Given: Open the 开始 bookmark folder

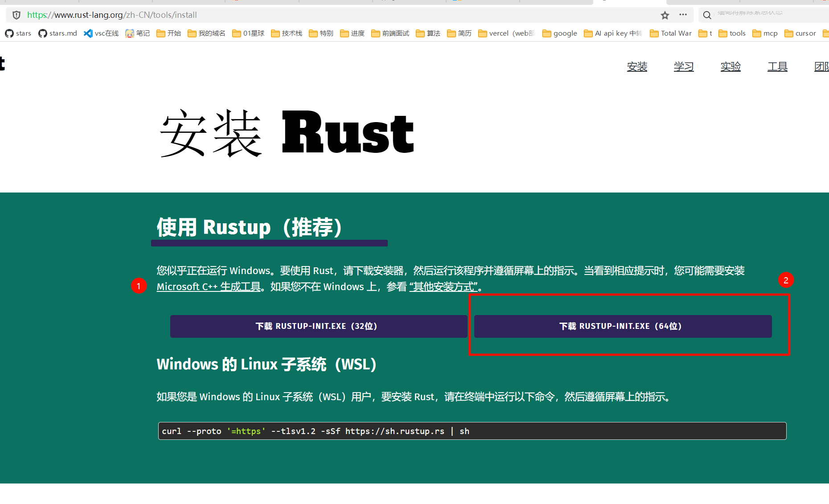Looking at the screenshot, I should point(168,33).
